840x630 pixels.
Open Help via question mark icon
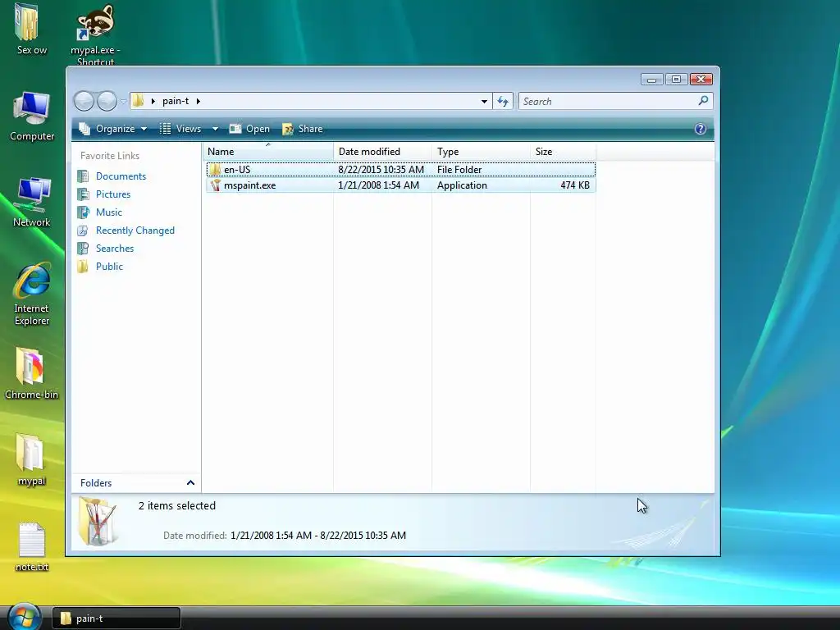point(701,129)
